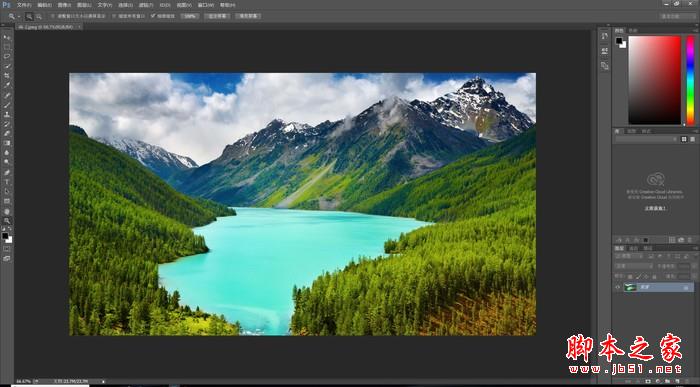This screenshot has width=700, height=387.
Task: Select the Pen tool
Action: (x=7, y=172)
